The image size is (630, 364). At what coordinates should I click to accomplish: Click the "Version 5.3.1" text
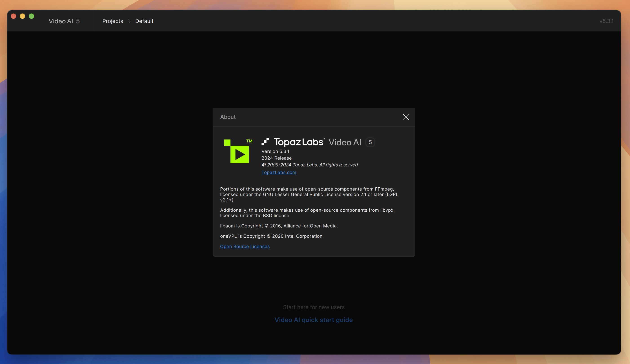click(x=275, y=151)
